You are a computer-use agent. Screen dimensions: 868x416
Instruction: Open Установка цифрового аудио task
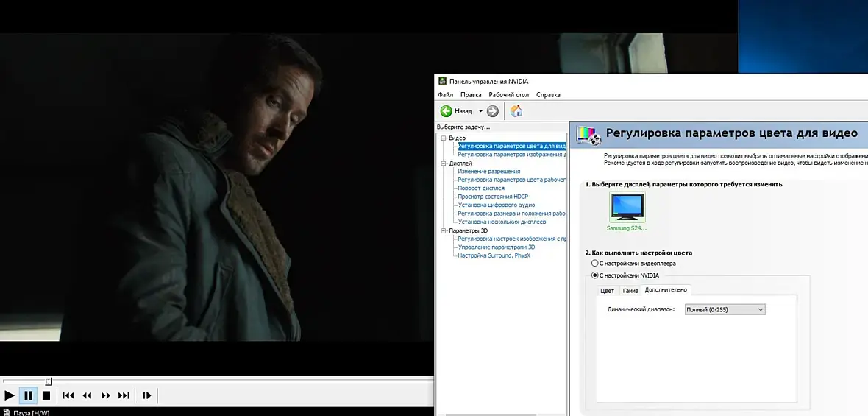pyautogui.click(x=496, y=205)
